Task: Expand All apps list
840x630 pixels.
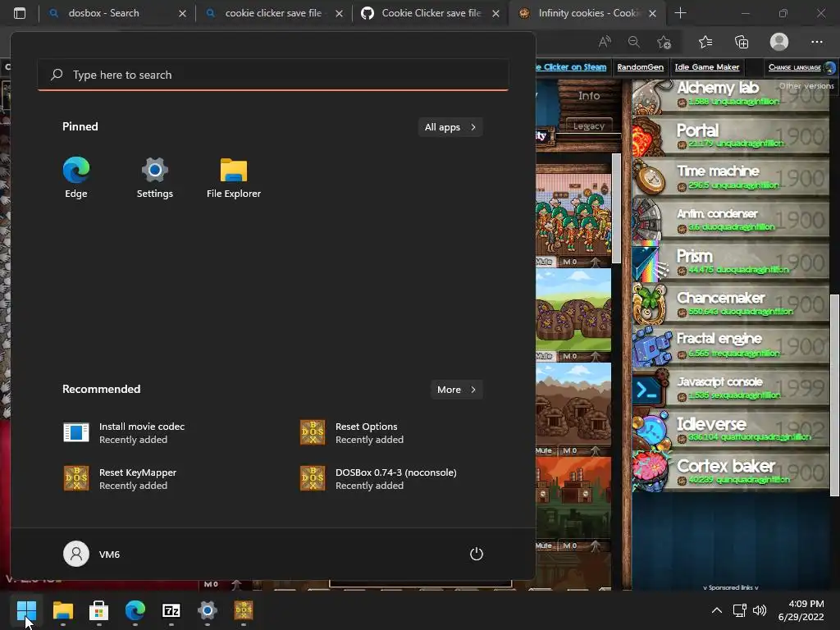Action: [450, 127]
